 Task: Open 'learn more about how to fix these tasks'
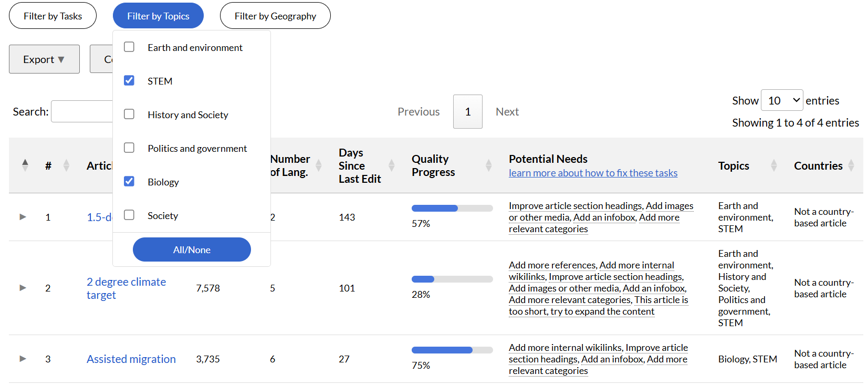[593, 173]
